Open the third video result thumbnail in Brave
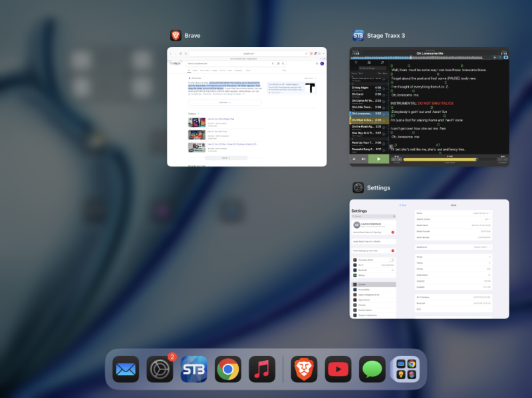Image resolution: width=532 pixels, height=398 pixels. 197,148
